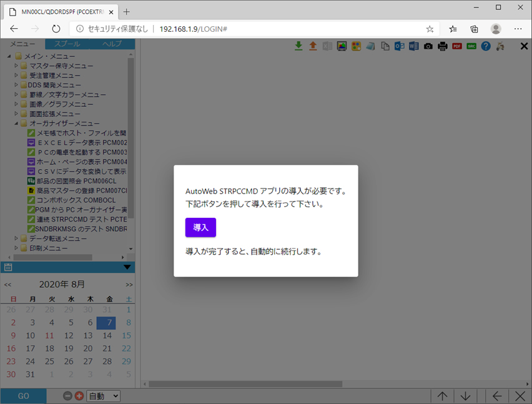
Task: Switch to the スプール tab
Action: (67, 44)
